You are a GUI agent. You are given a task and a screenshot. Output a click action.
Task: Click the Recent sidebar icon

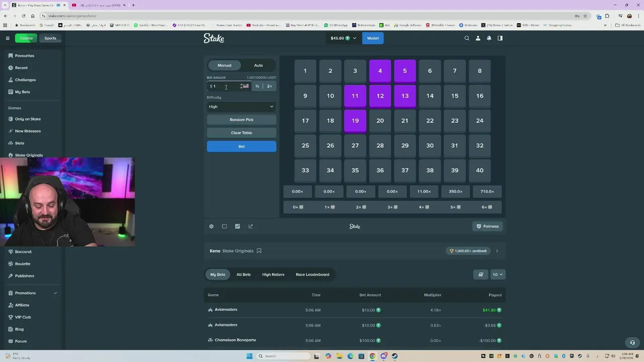click(x=11, y=68)
